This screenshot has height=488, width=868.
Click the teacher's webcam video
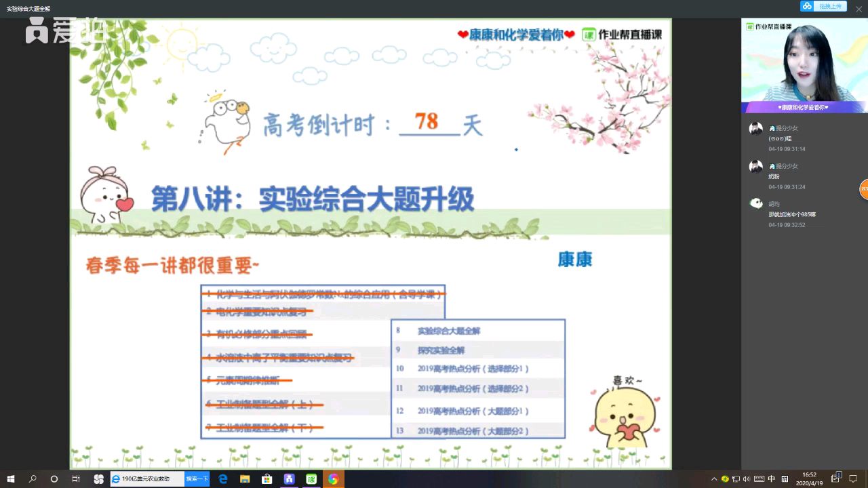pos(804,65)
